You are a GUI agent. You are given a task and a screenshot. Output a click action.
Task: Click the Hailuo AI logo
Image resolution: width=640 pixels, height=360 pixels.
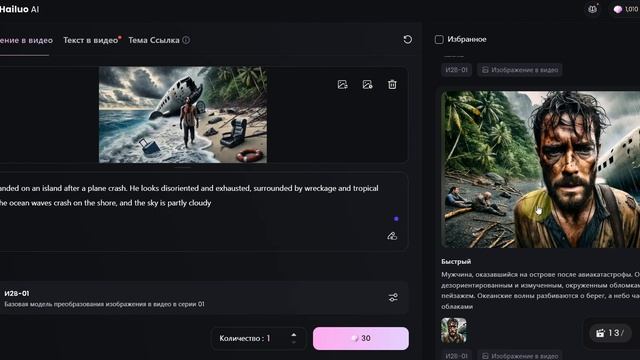[x=19, y=9]
